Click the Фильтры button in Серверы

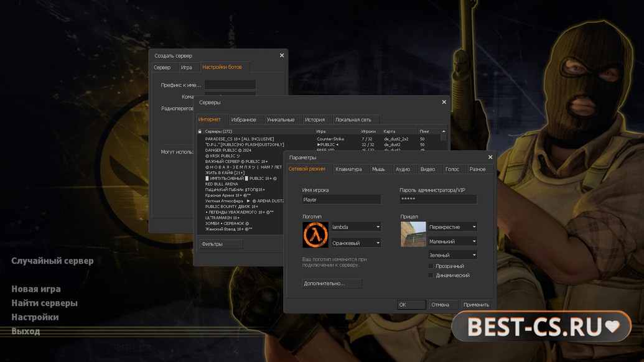click(221, 244)
